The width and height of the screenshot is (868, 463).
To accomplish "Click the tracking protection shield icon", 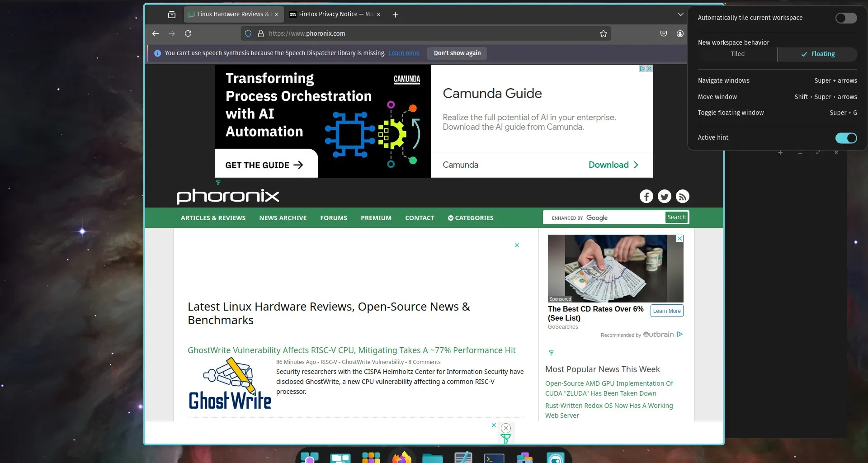I will pos(248,33).
